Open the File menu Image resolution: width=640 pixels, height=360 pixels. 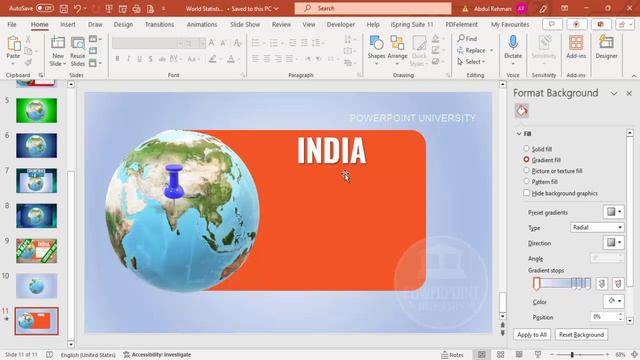[12, 24]
